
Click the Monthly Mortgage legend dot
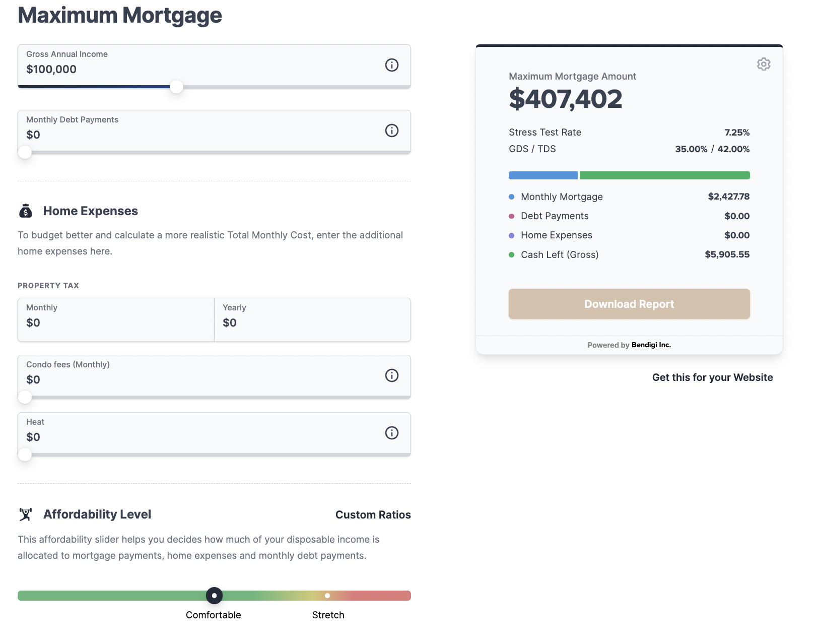[x=511, y=197]
